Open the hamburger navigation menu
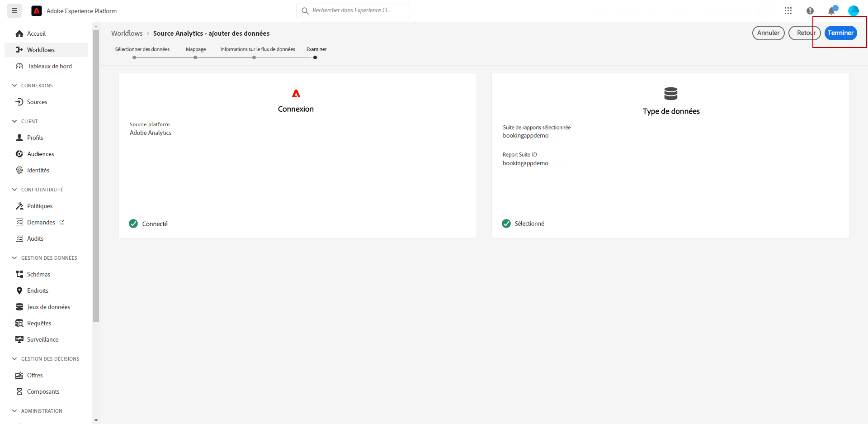The image size is (868, 424). tap(14, 10)
